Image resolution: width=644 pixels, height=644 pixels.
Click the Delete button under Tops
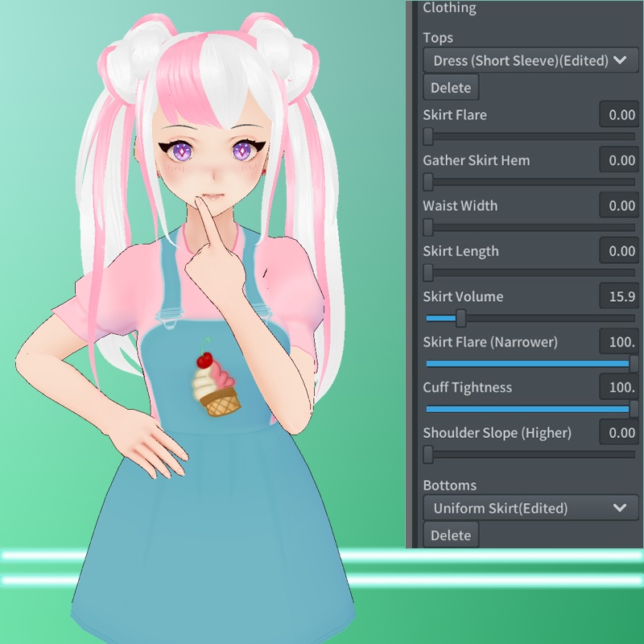click(x=450, y=87)
